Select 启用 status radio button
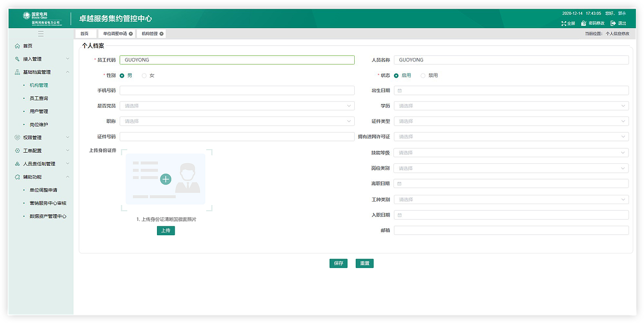 (396, 76)
